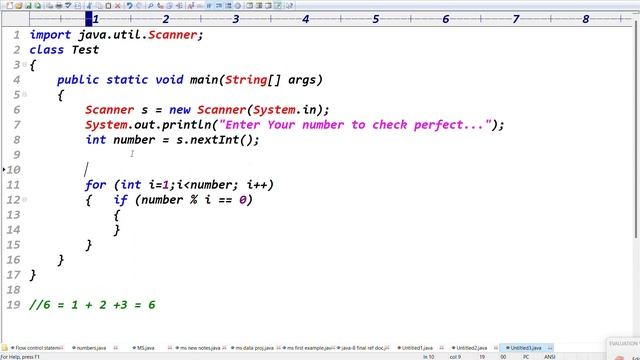Click the blue Undo arrow icon
The width and height of the screenshot is (640, 360).
[x=129, y=6]
